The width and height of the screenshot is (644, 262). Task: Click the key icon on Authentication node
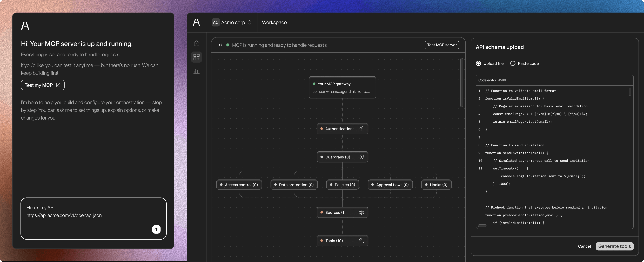361,129
